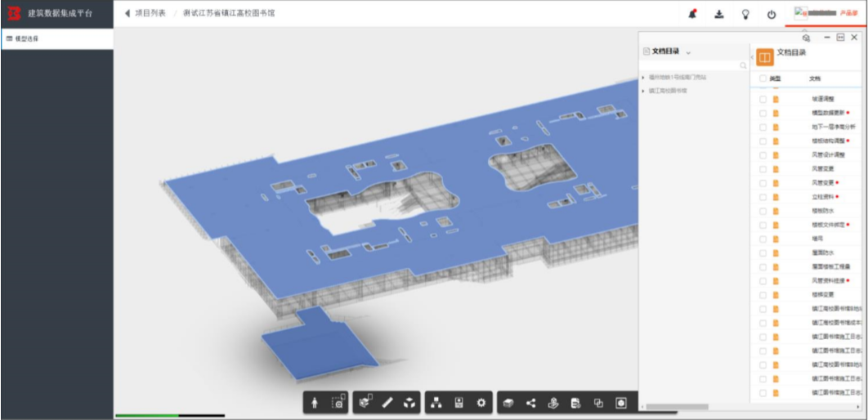Click the share icon in bottom toolbar

[x=531, y=404]
